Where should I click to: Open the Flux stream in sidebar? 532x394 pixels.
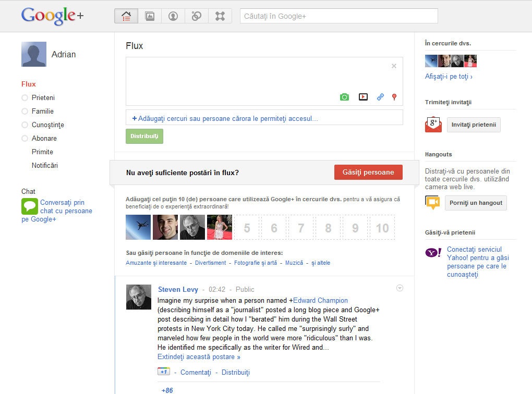click(x=29, y=84)
